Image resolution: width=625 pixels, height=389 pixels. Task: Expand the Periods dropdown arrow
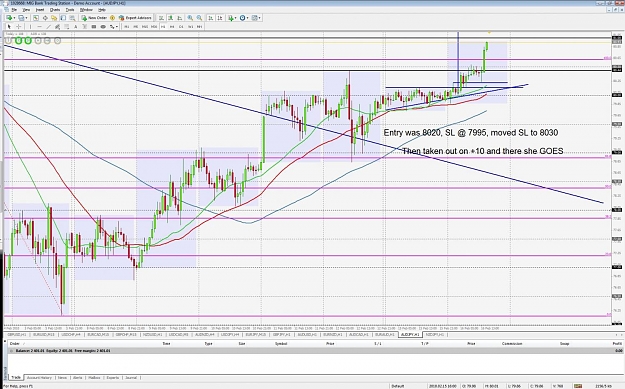(247, 18)
